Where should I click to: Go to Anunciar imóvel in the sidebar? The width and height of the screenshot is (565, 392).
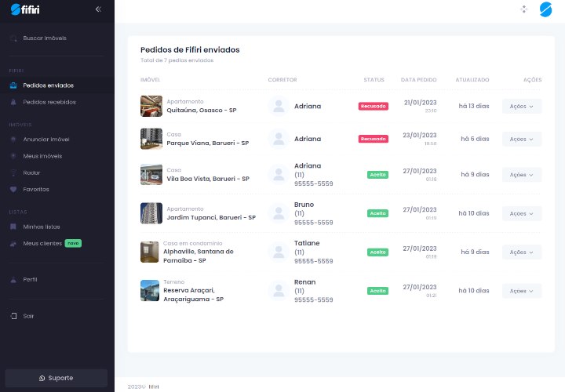click(x=46, y=139)
